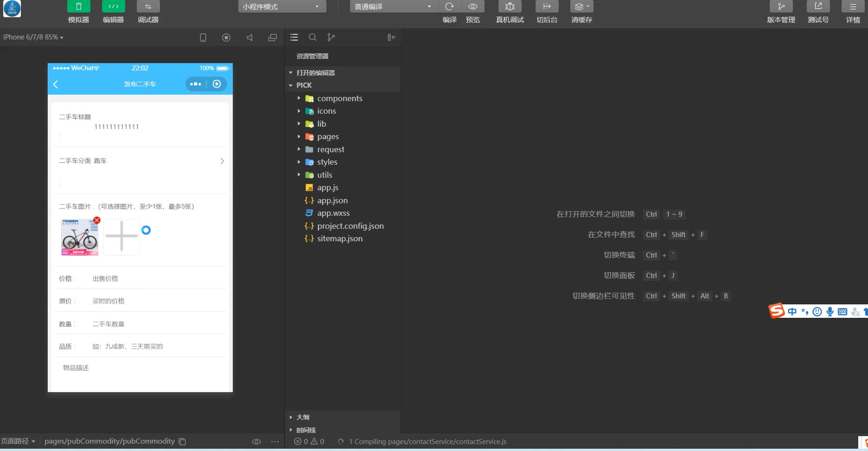Click the quality input field
Viewport: 868px width, 451px height.
[x=159, y=347]
